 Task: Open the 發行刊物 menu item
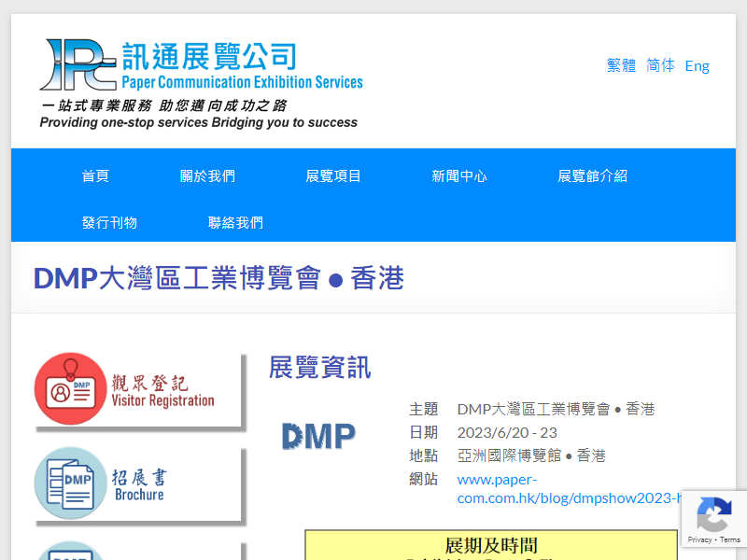coord(109,222)
